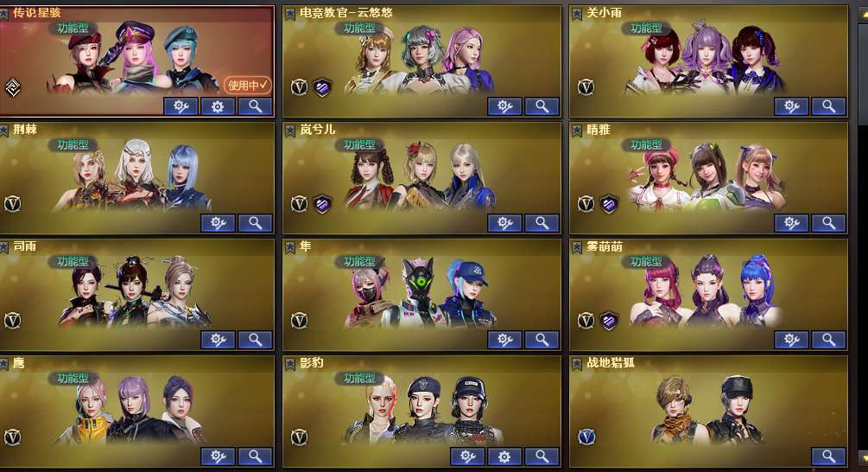Select the 司雨 character card

click(136, 295)
